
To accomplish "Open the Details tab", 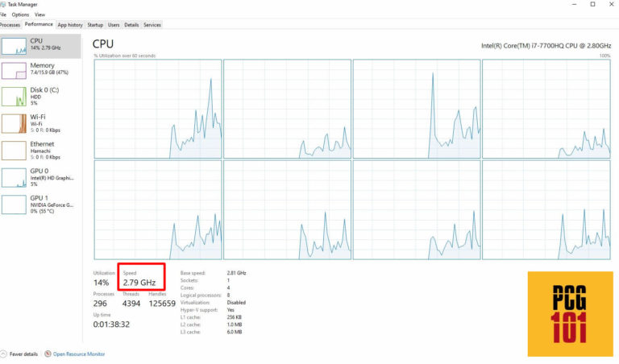I will tap(131, 25).
